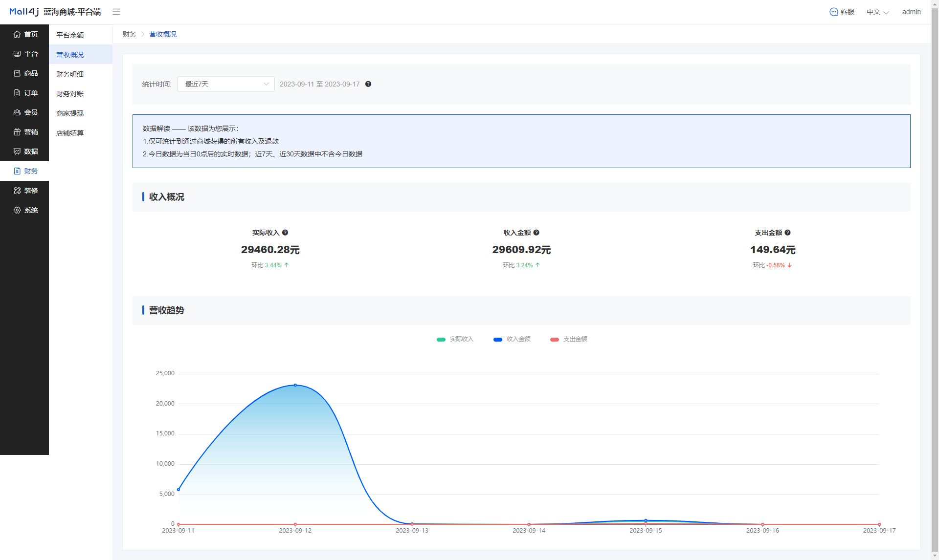Click the 29460.28元 actual income value

(x=270, y=250)
